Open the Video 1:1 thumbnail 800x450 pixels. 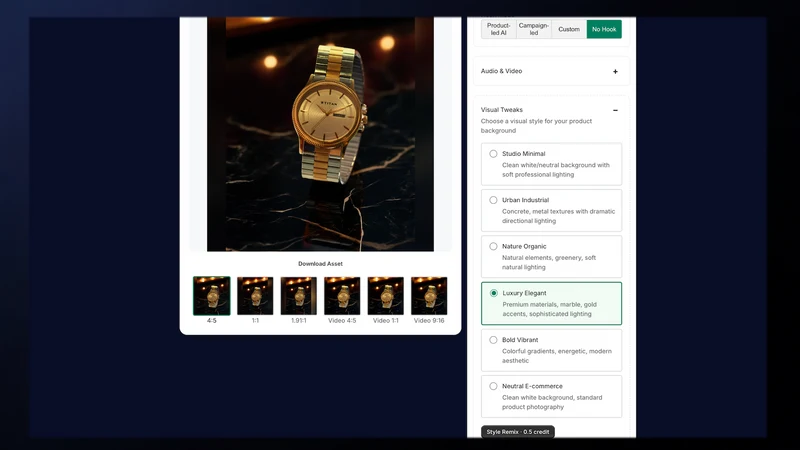385,296
